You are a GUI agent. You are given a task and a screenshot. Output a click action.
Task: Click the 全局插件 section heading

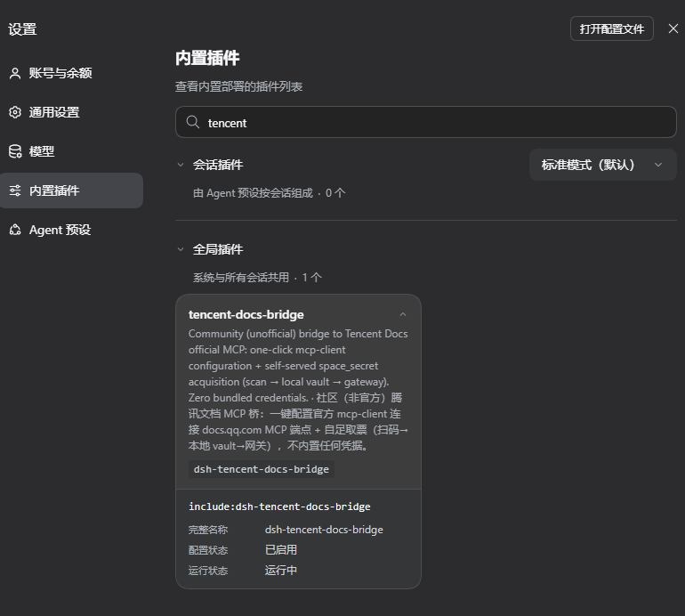point(218,249)
